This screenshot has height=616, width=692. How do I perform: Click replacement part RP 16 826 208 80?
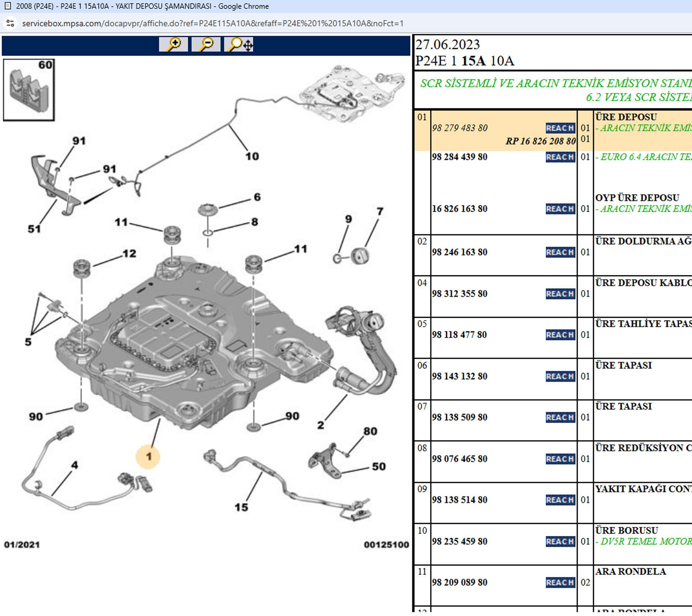point(540,141)
